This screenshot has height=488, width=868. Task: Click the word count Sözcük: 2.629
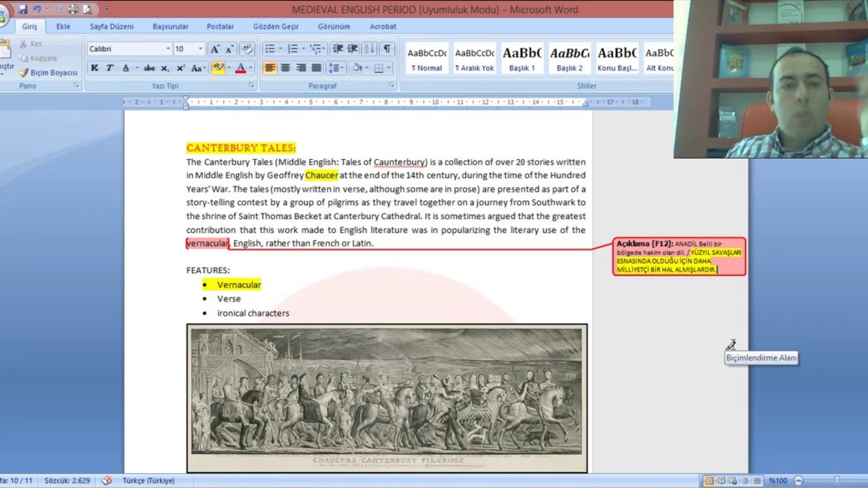pyautogui.click(x=67, y=481)
